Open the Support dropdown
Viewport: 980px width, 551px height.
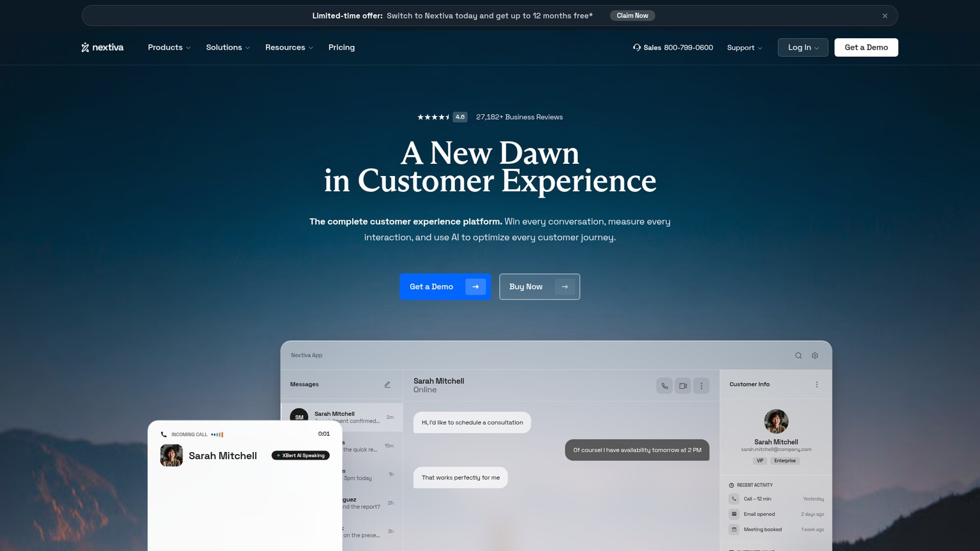[745, 47]
